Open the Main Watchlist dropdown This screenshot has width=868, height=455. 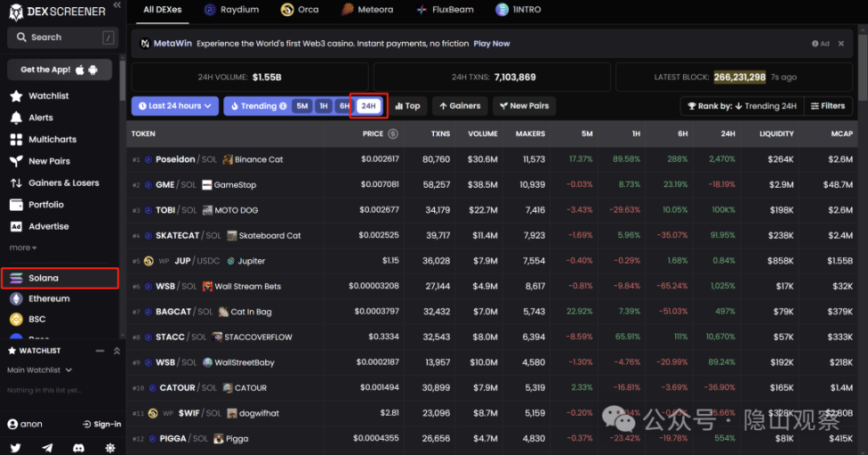(39, 370)
